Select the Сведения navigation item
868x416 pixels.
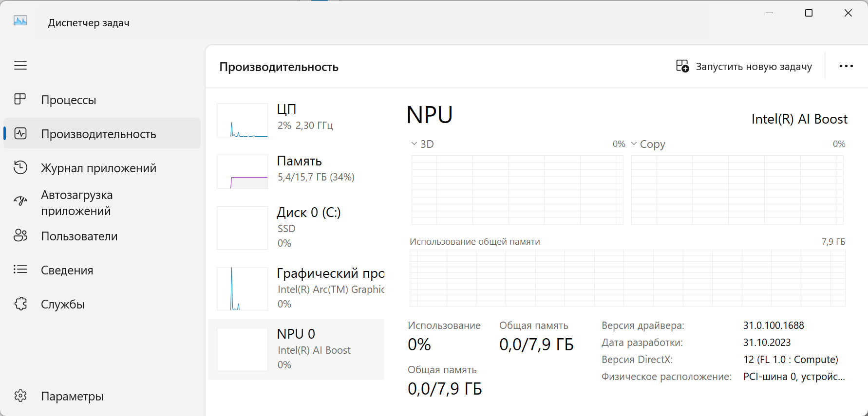click(67, 270)
